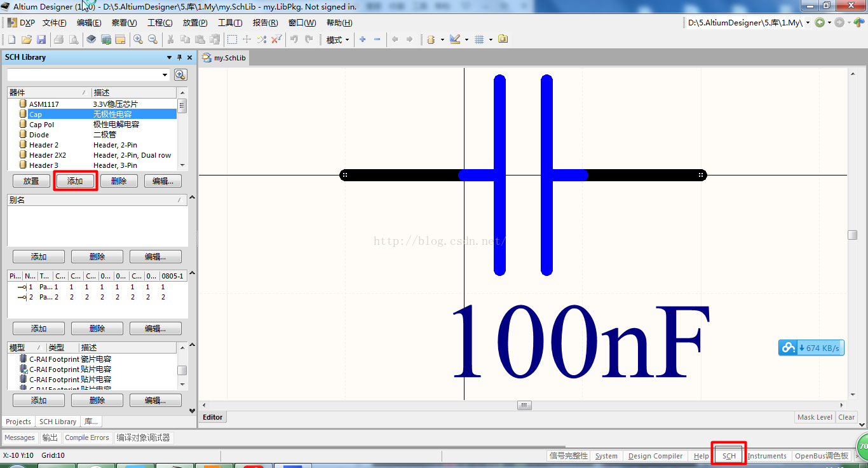Select objects inside area dashed-rectangle icon
Viewport: 868px width, 468px height.
click(233, 39)
